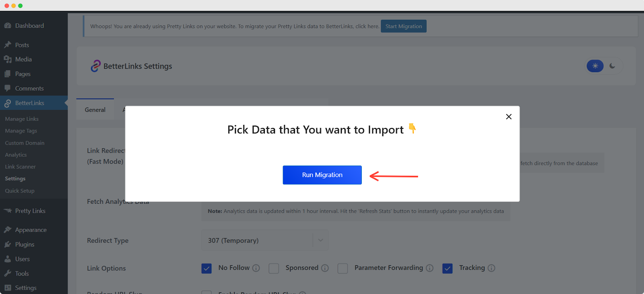Click the Start Migration button

(x=403, y=27)
